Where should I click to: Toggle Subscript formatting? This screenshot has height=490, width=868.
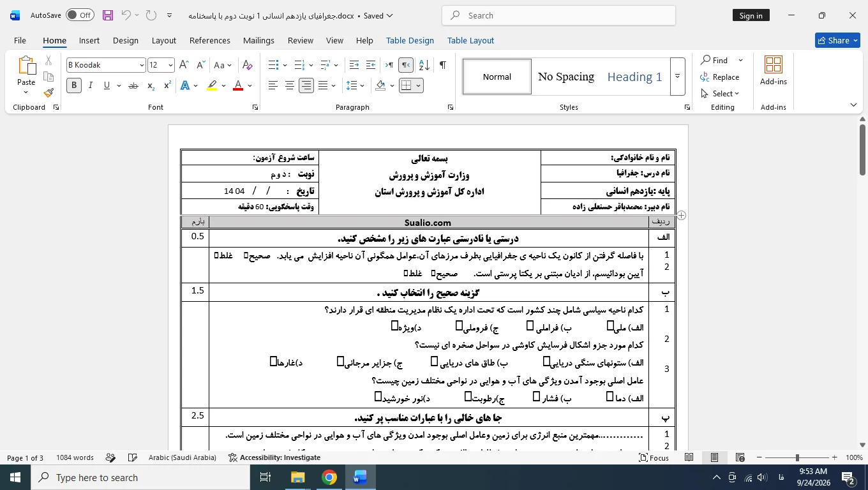click(x=151, y=85)
